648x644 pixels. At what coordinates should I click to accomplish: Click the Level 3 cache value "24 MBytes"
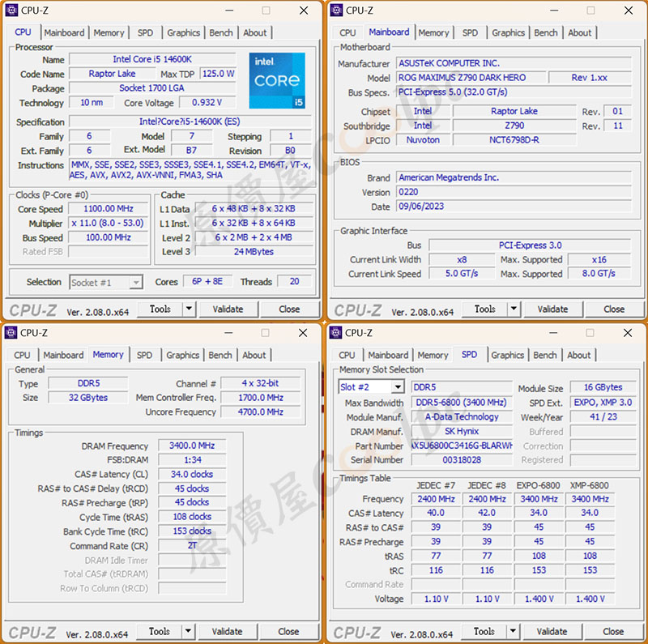point(254,251)
